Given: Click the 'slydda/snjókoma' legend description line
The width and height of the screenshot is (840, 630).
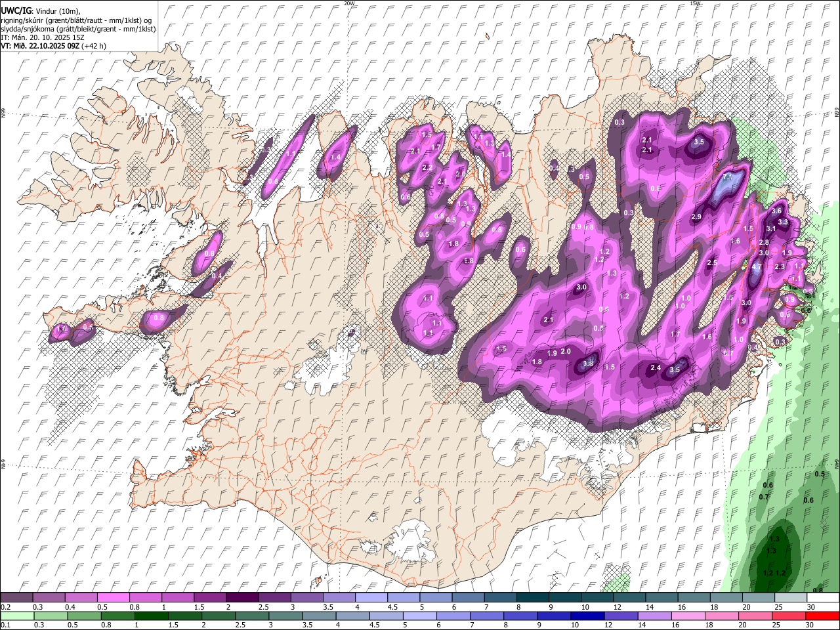Looking at the screenshot, I should coord(79,29).
